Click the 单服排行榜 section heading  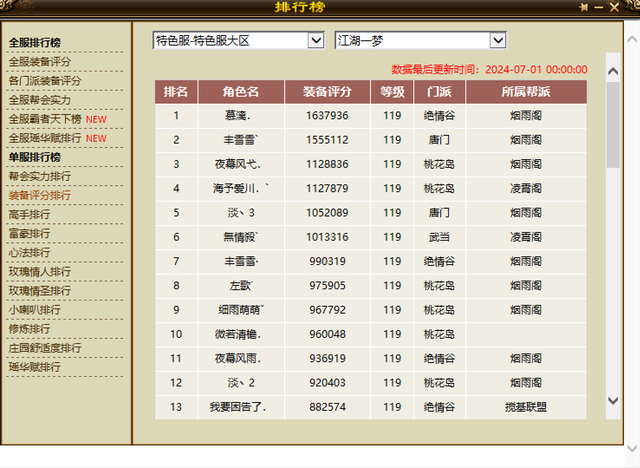pos(35,157)
